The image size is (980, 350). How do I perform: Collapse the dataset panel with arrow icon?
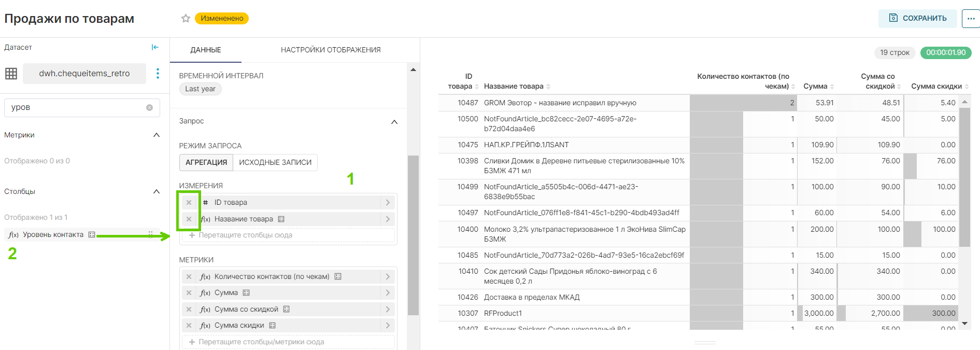pos(155,47)
